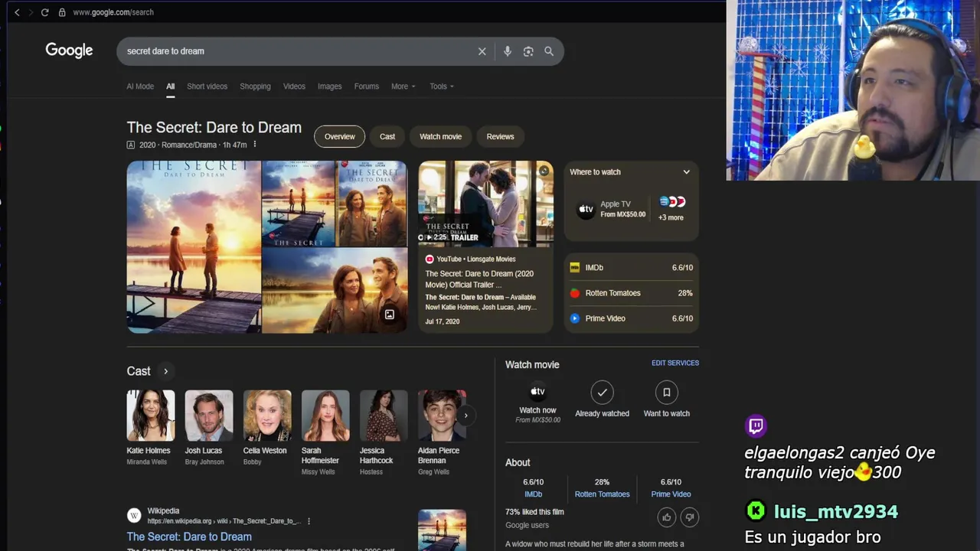Select the Overview chip

pos(339,136)
